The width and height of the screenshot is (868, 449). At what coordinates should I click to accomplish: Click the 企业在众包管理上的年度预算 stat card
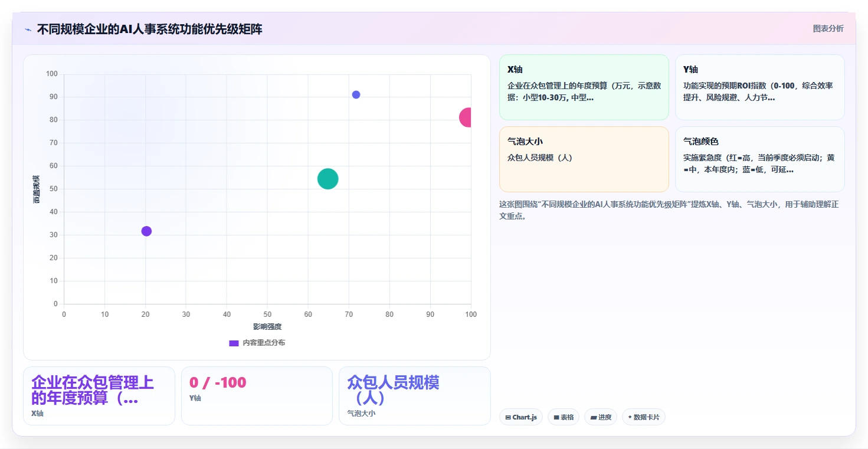click(99, 396)
